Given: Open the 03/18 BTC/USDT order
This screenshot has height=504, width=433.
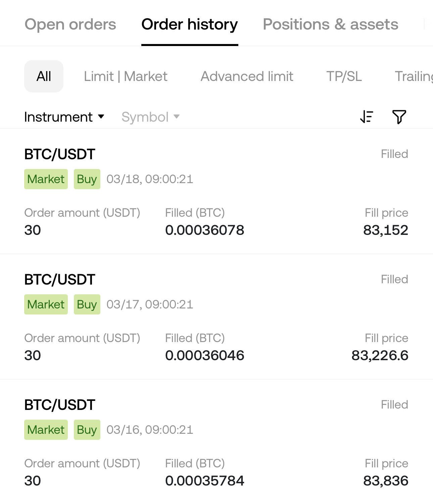Looking at the screenshot, I should 216,191.
